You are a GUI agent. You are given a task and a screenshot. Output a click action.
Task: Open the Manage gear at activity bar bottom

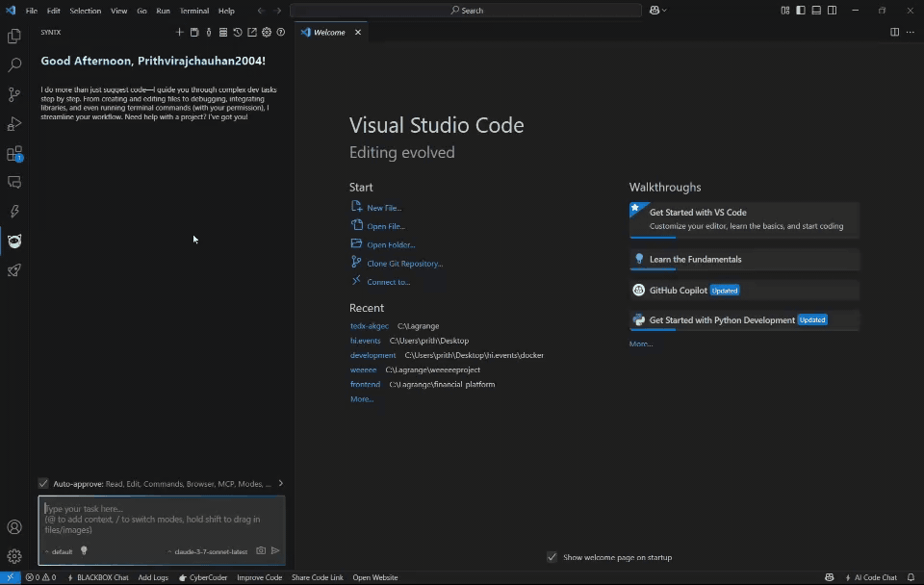click(14, 556)
